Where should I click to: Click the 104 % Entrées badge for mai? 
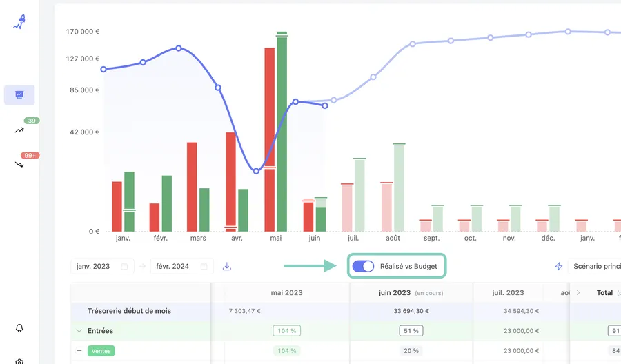click(287, 331)
